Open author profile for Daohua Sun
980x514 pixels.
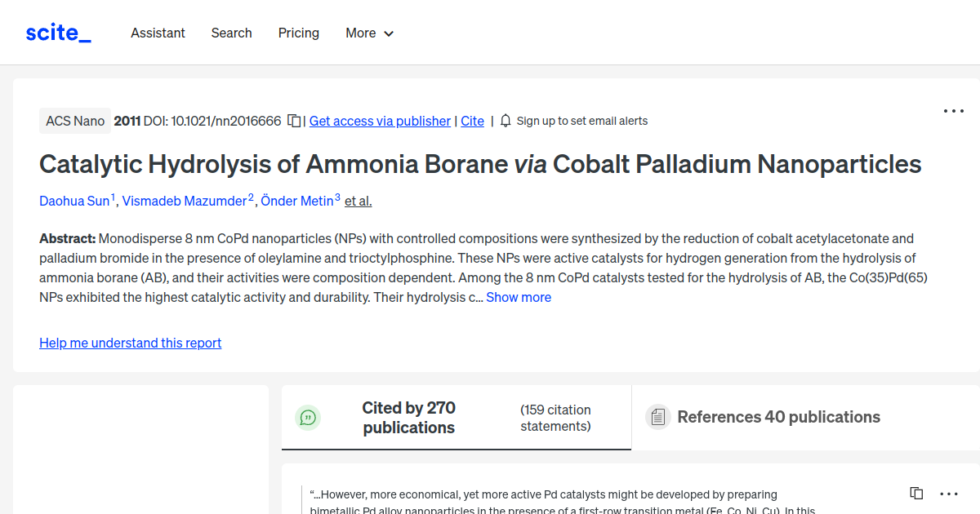pyautogui.click(x=73, y=200)
